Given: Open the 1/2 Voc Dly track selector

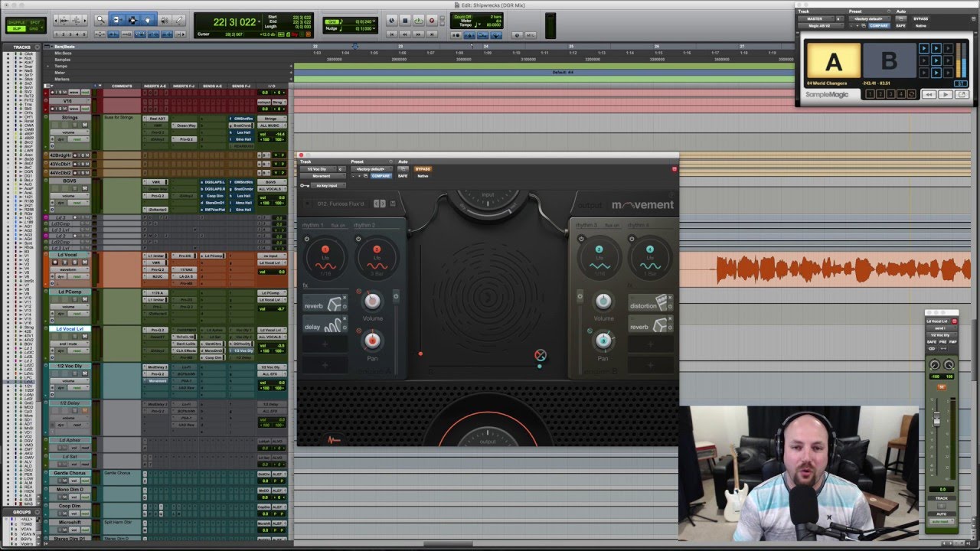Looking at the screenshot, I should pyautogui.click(x=317, y=168).
